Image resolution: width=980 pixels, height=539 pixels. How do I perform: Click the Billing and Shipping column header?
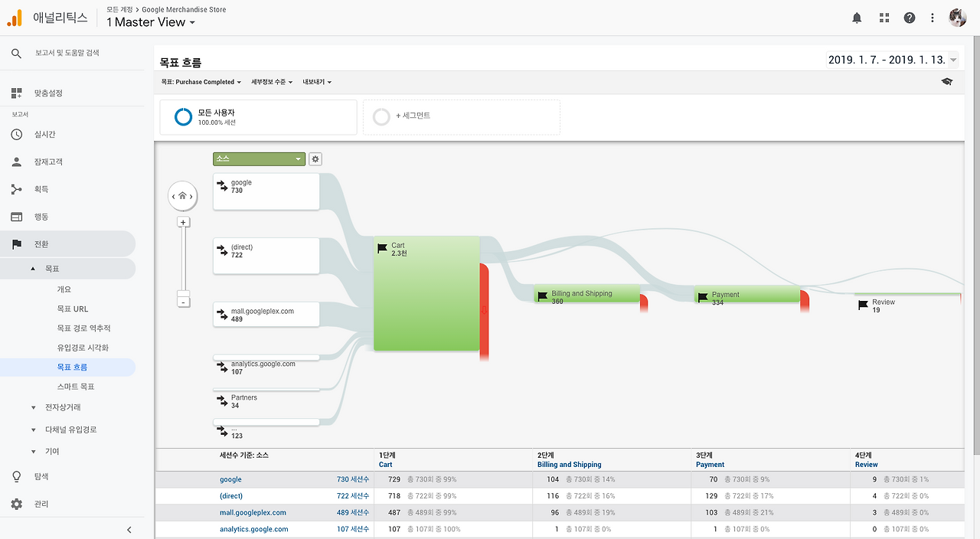(x=570, y=465)
